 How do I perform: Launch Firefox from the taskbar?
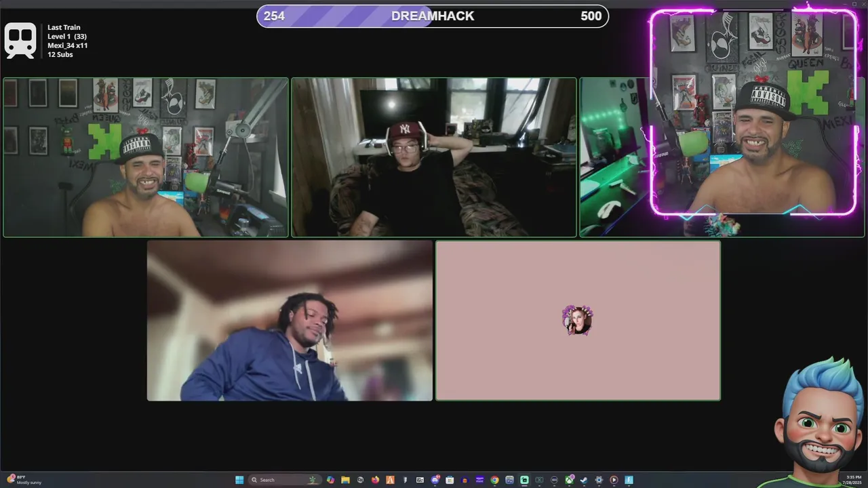click(375, 480)
